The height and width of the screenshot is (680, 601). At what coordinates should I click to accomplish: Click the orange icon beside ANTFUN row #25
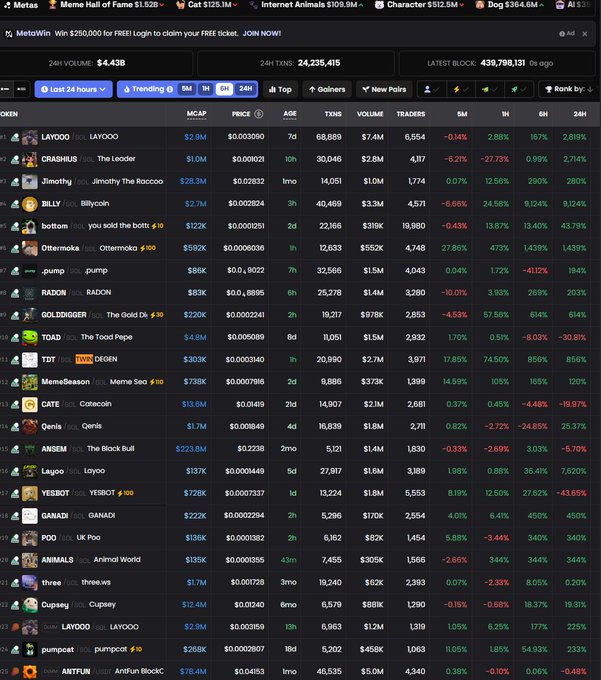point(15,671)
